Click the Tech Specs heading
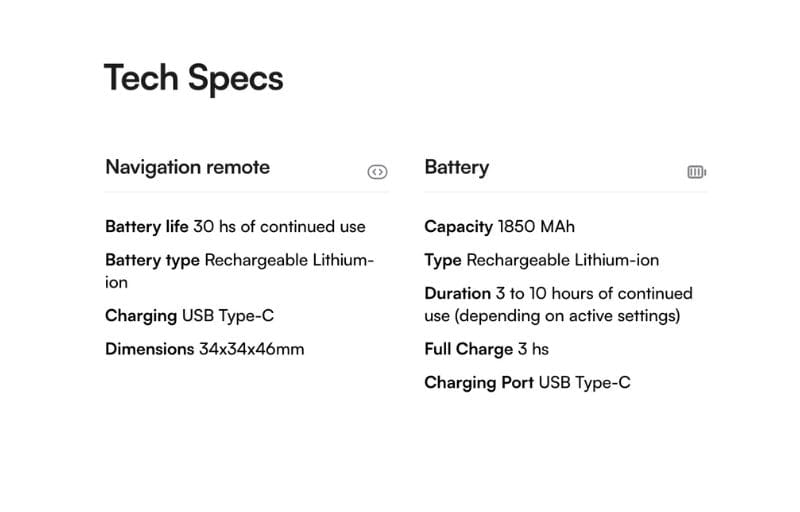Image resolution: width=800 pixels, height=512 pixels. click(193, 78)
